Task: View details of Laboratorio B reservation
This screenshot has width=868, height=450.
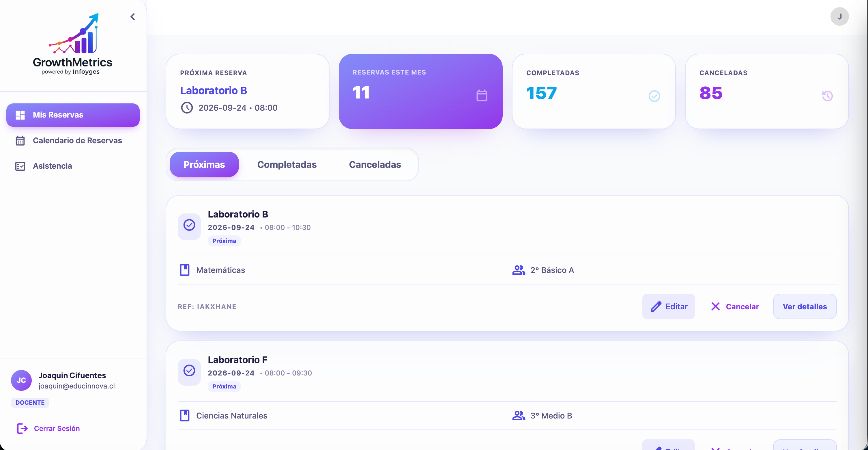Action: pyautogui.click(x=805, y=306)
